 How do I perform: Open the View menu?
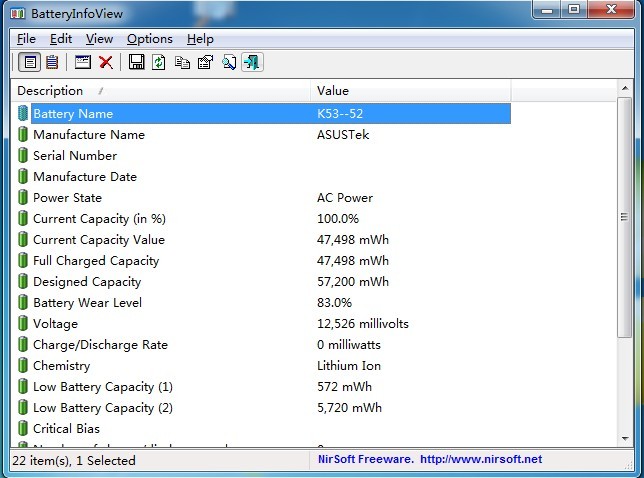tap(99, 39)
